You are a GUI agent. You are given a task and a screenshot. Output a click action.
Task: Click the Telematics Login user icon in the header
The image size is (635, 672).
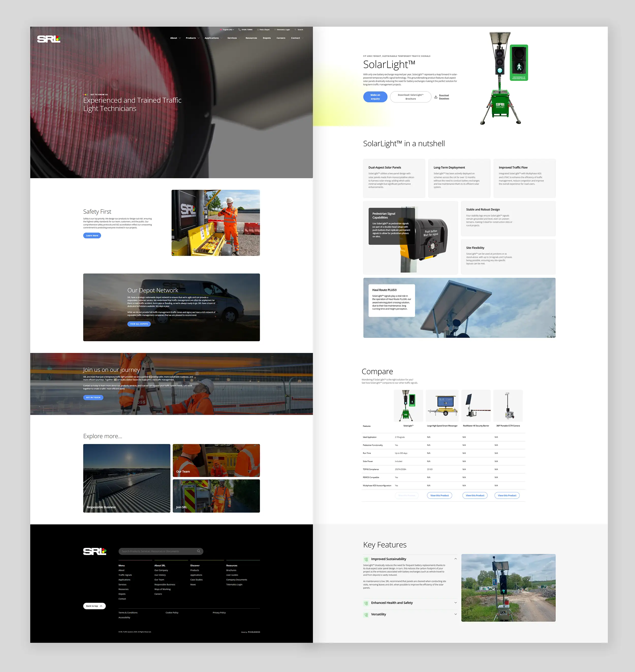[x=275, y=30]
